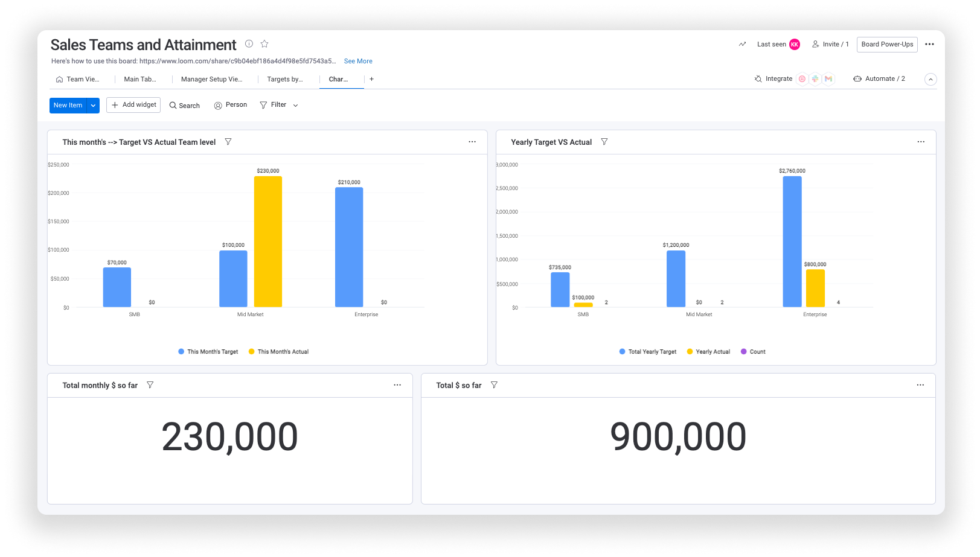Open the Integrate lightning icon

tap(757, 78)
